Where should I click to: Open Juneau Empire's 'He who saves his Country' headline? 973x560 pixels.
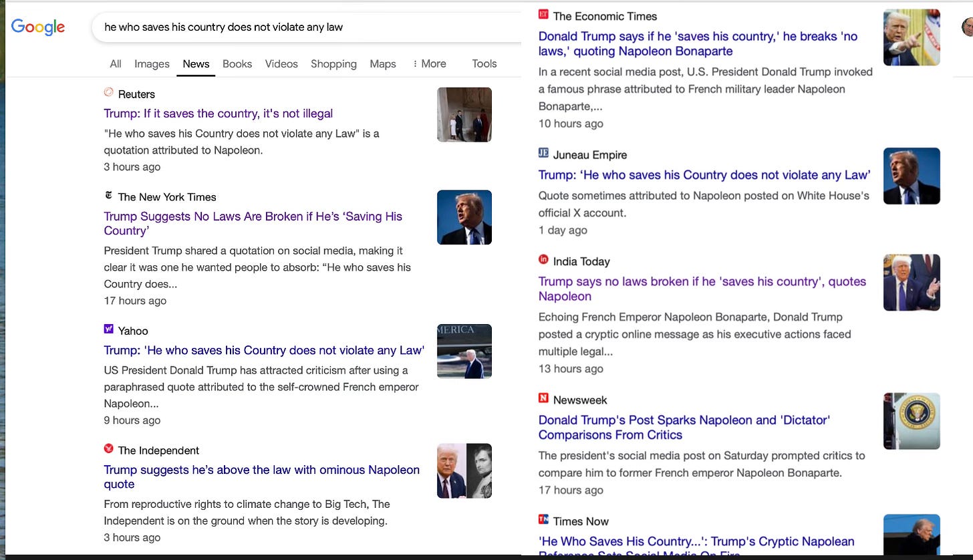[x=704, y=175]
